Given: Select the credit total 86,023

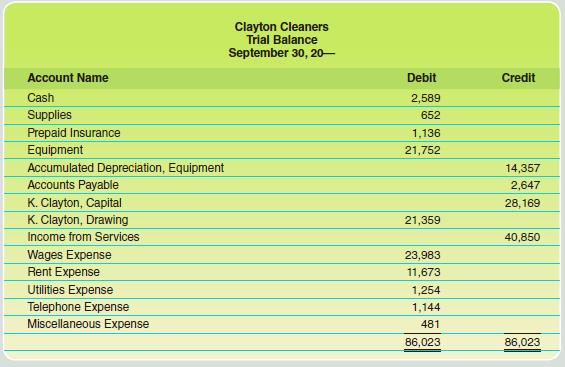Looking at the screenshot, I should [522, 342].
